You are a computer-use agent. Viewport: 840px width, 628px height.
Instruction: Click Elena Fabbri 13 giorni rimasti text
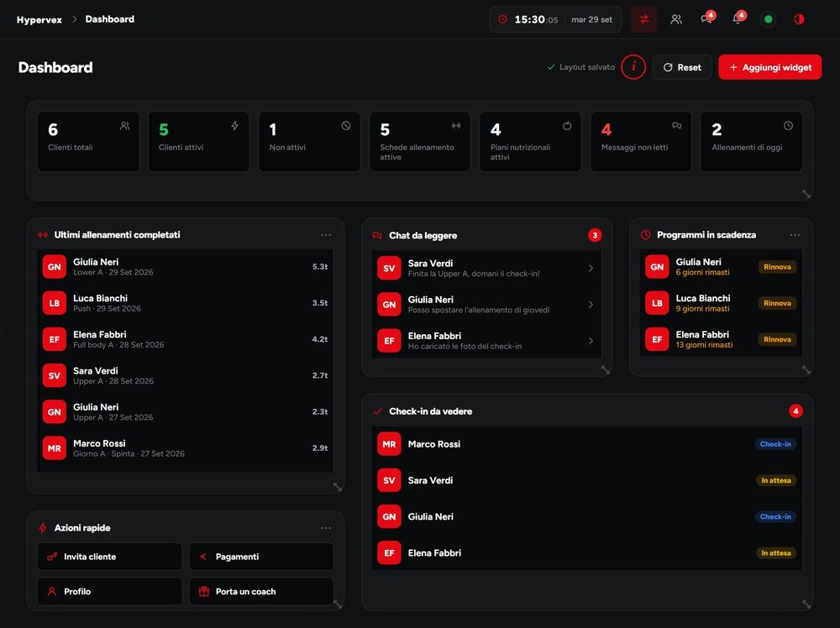(x=704, y=345)
